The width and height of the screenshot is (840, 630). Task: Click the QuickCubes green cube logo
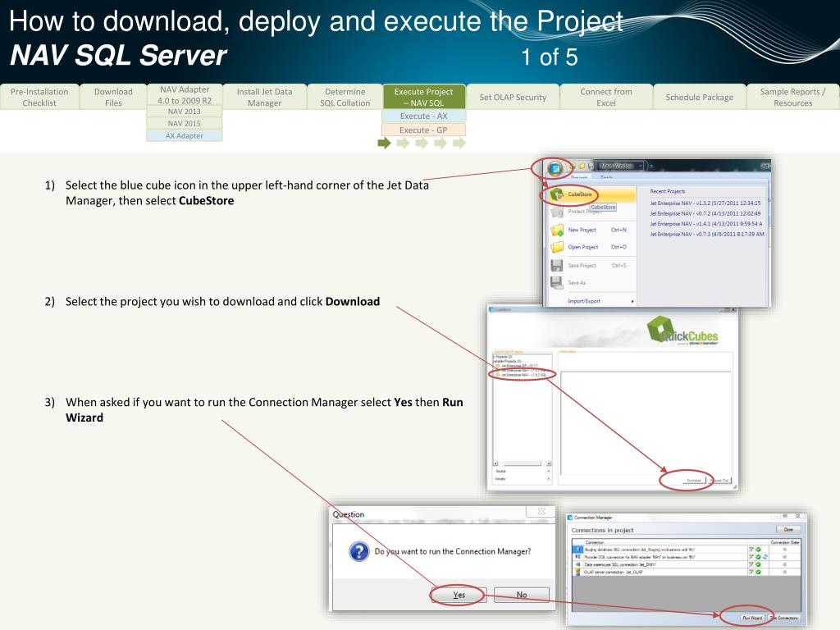660,329
